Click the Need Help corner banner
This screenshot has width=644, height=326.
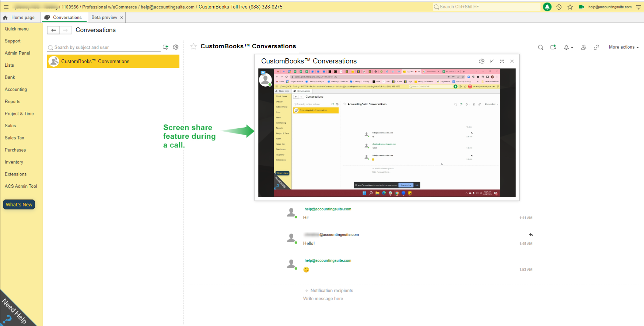tap(15, 310)
